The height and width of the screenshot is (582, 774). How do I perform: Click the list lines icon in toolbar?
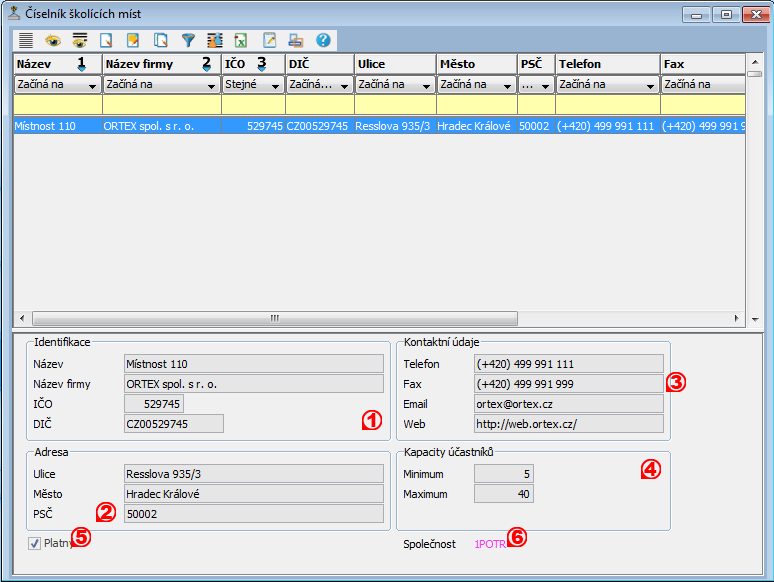[25, 41]
